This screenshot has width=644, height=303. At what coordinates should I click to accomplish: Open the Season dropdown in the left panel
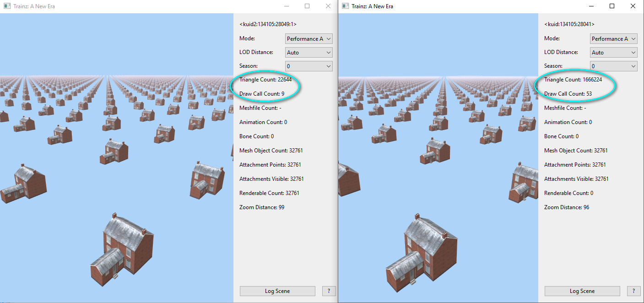pos(308,66)
